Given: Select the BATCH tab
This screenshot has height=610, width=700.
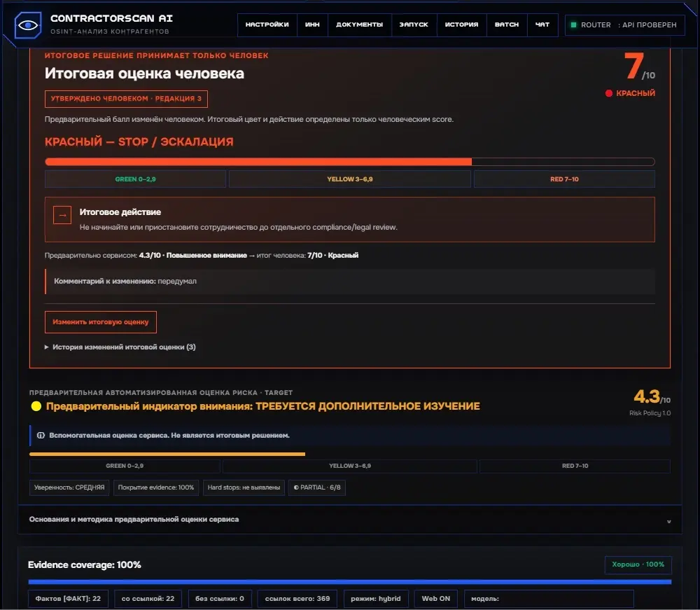Looking at the screenshot, I should point(507,25).
